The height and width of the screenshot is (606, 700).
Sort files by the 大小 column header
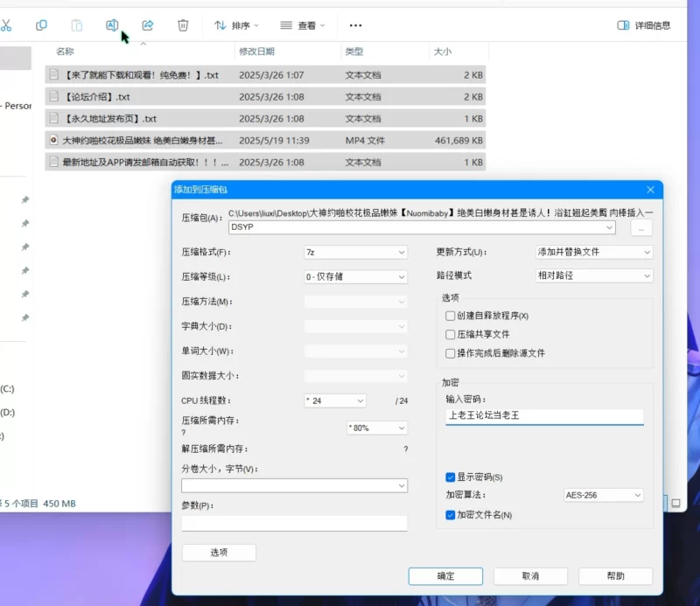pyautogui.click(x=443, y=52)
